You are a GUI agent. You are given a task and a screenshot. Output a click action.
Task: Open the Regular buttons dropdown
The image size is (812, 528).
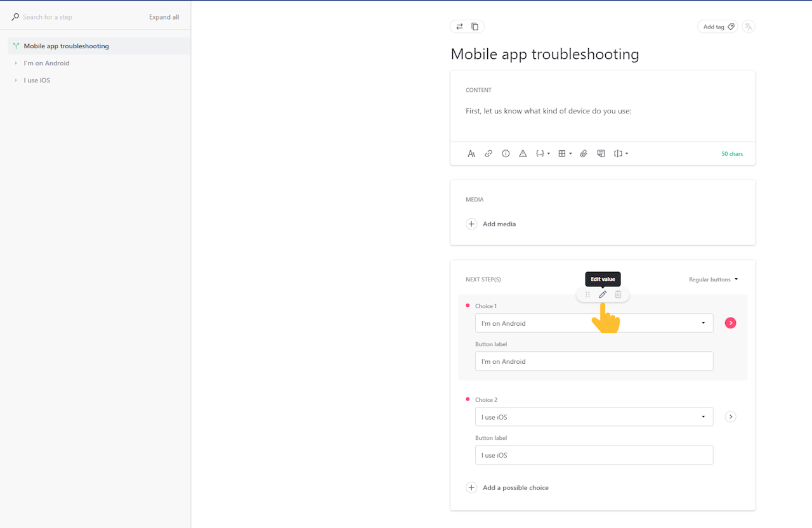pyautogui.click(x=712, y=279)
